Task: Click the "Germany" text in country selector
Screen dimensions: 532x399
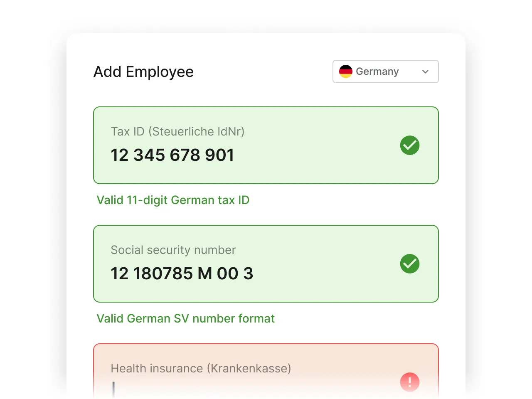Action: click(x=377, y=71)
